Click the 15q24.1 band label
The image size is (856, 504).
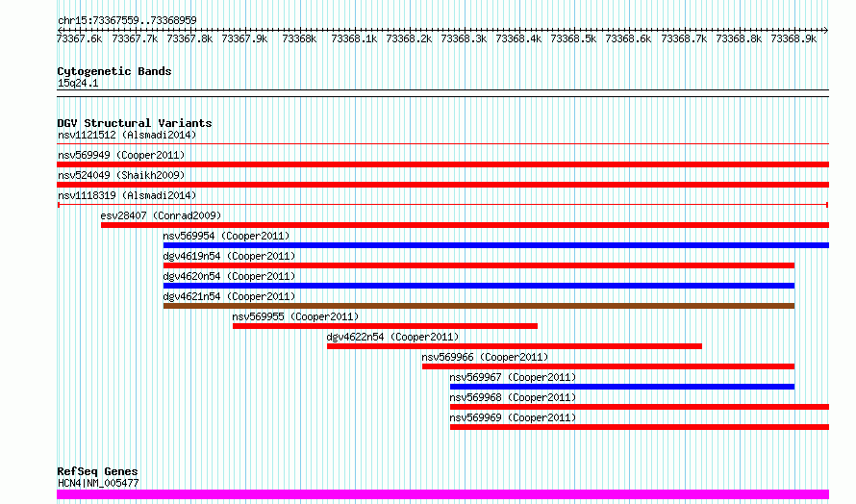[78, 83]
